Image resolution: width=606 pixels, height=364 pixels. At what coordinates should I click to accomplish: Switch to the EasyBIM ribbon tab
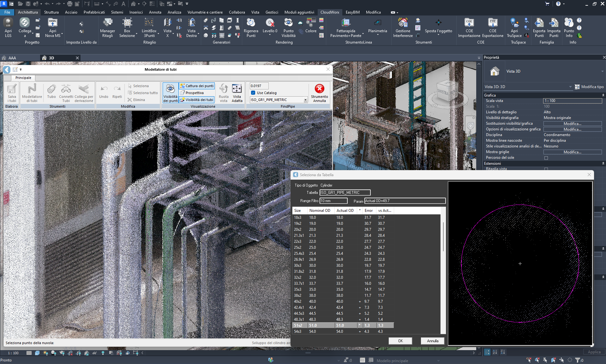click(x=352, y=12)
